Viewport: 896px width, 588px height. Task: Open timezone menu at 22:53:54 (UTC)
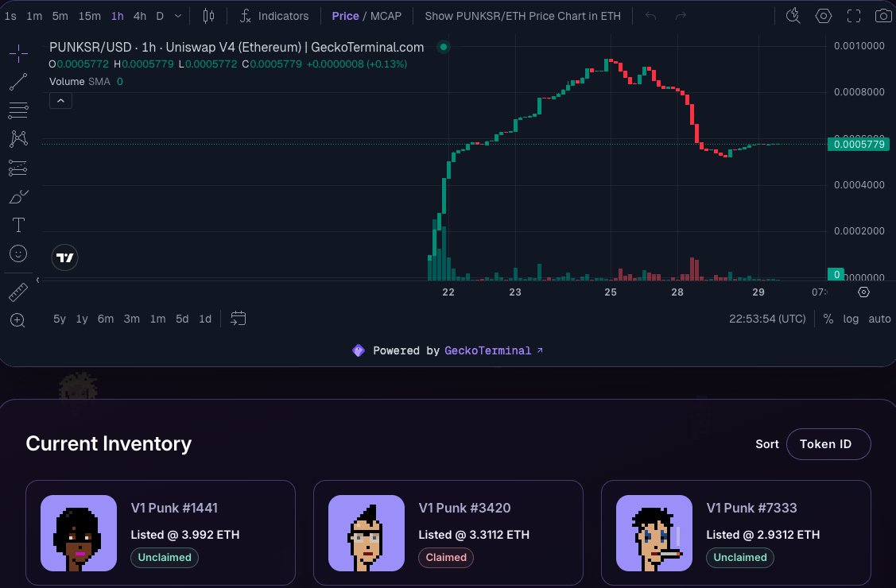(767, 319)
